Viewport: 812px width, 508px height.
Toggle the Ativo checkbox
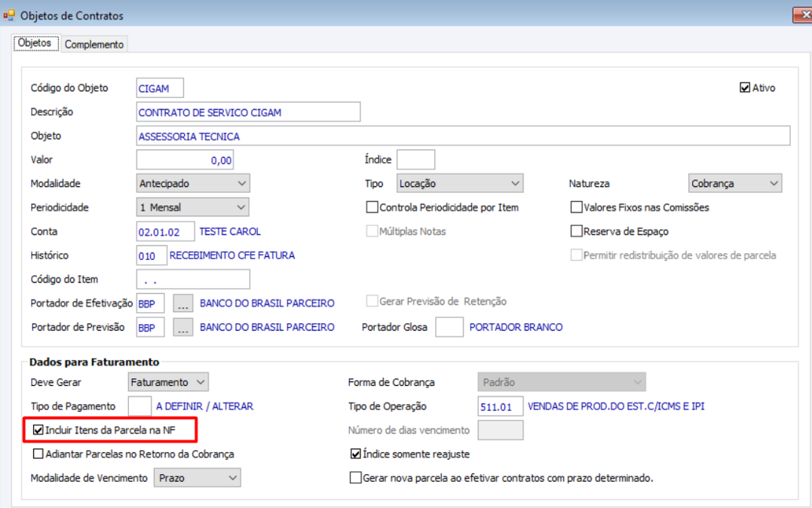[x=745, y=87]
